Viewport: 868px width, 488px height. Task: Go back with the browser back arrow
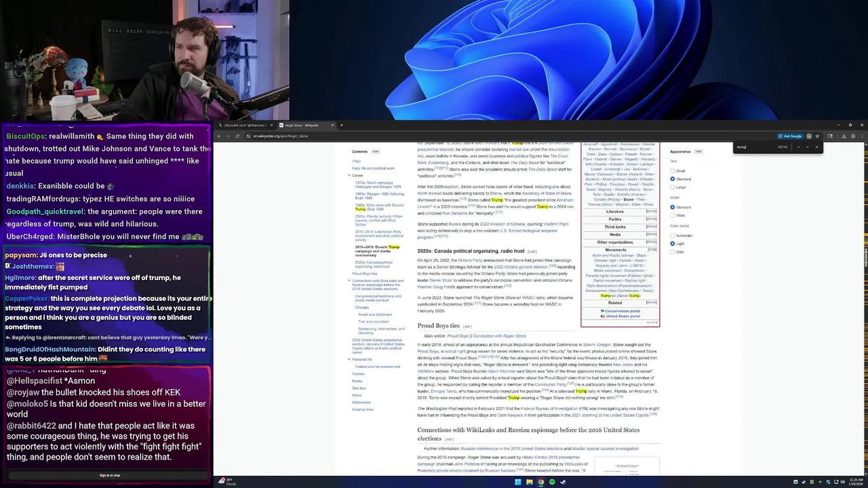(x=219, y=136)
